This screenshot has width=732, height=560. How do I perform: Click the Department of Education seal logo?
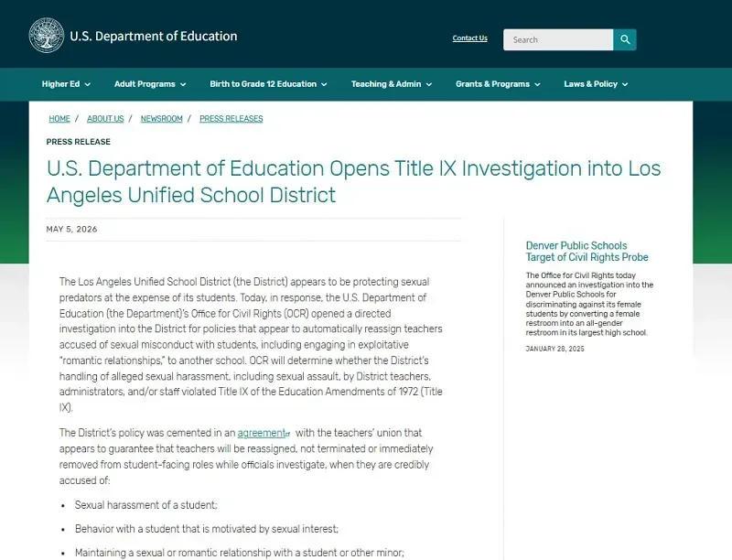(47, 36)
